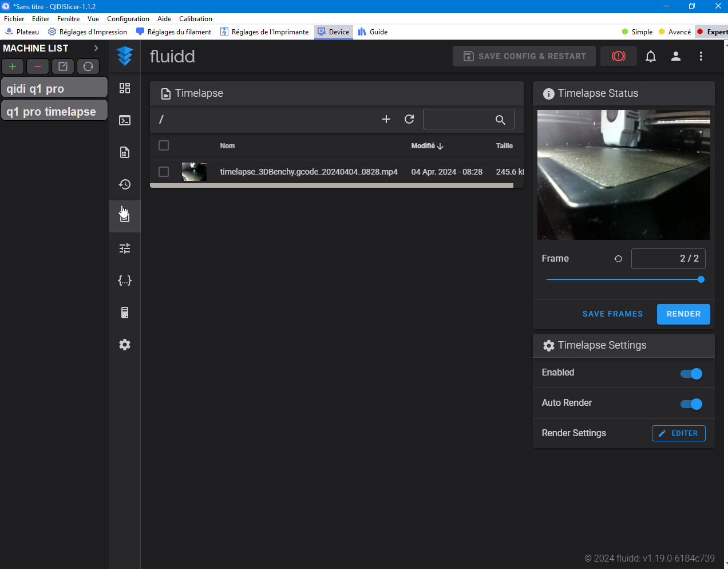
Task: Open the Aide menu
Action: [164, 19]
